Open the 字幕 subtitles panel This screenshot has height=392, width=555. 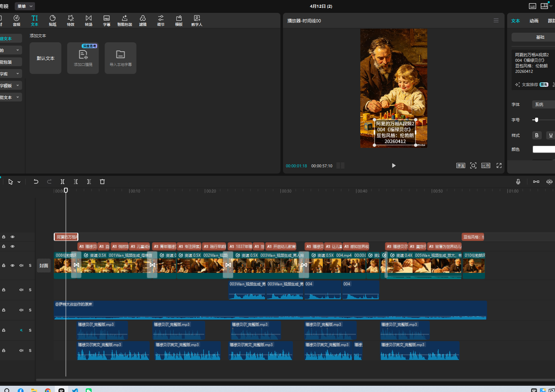107,21
